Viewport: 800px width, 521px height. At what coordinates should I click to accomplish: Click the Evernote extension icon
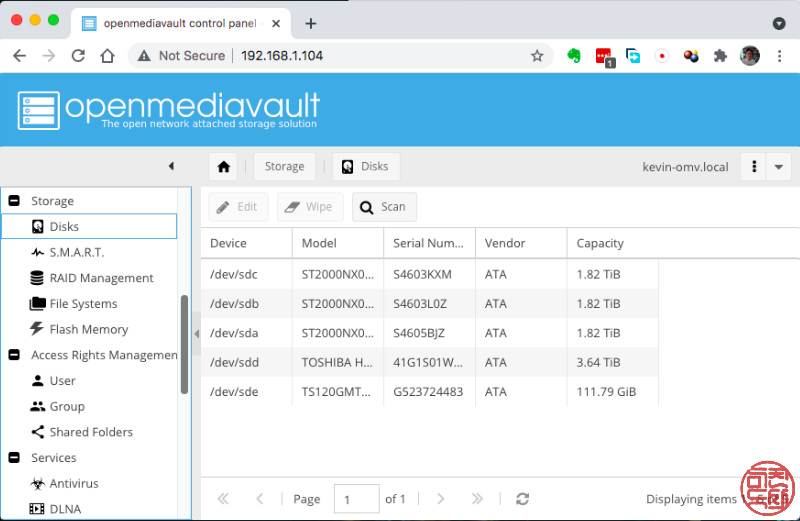(574, 56)
